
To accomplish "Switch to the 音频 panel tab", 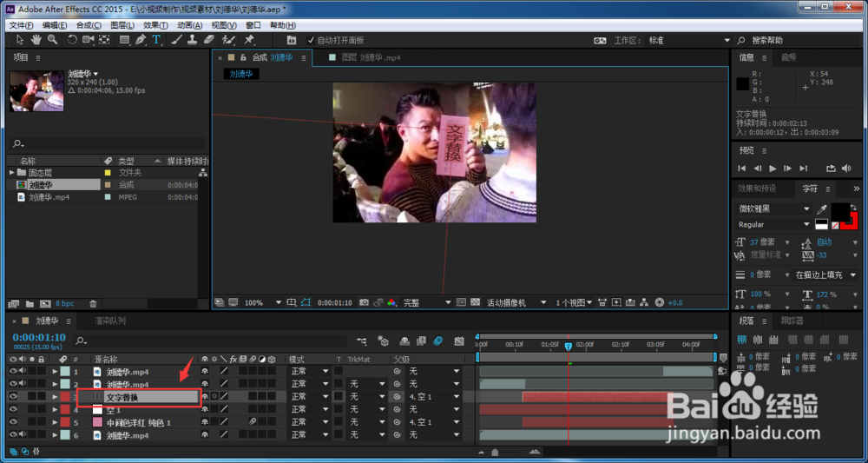I will click(789, 57).
